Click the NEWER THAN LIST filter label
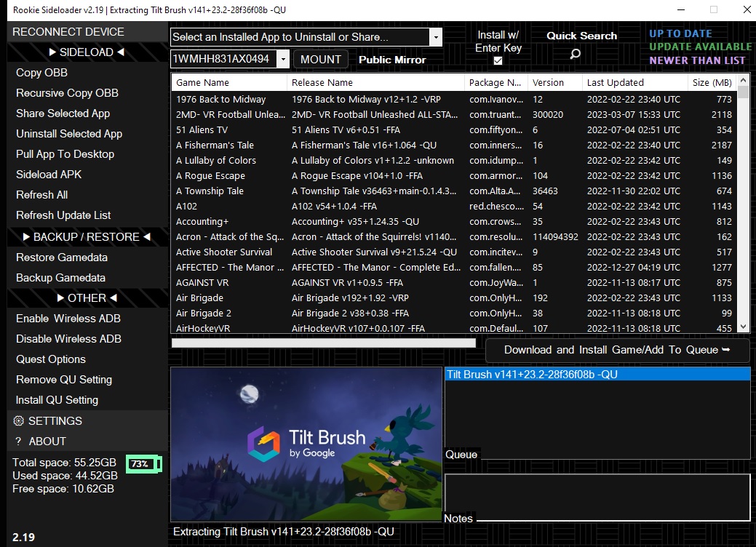The height and width of the screenshot is (547, 756). tap(697, 60)
